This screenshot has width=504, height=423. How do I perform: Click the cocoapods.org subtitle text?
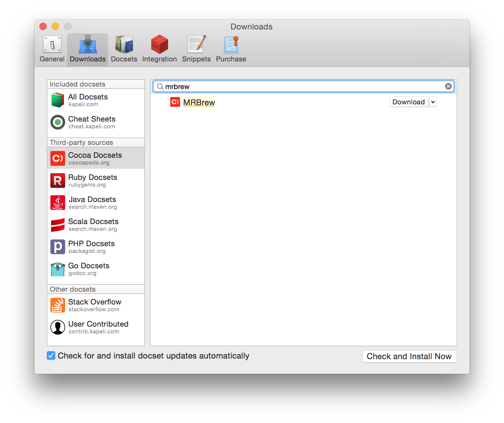tap(89, 163)
